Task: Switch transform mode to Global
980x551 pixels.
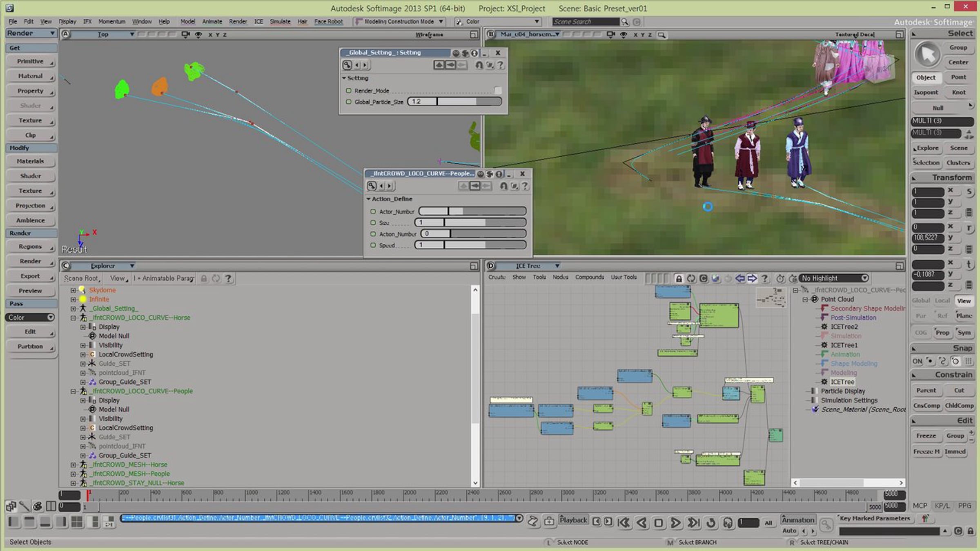Action: tap(921, 300)
